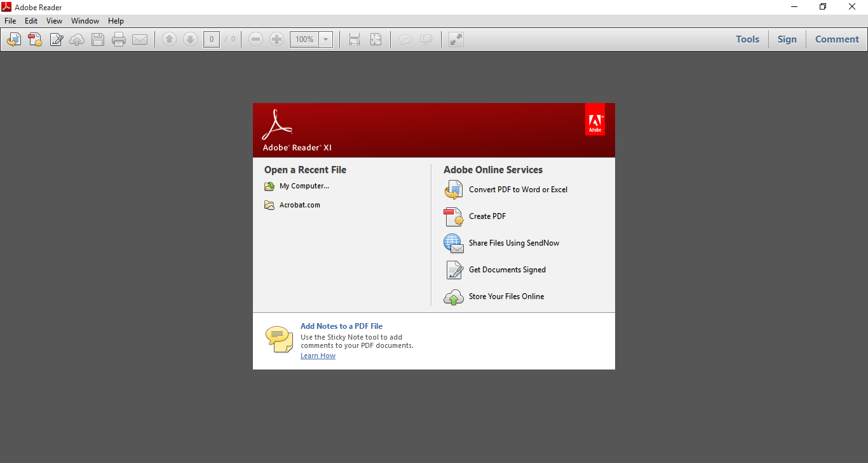Switch to the Comment pane
This screenshot has width=868, height=463.
pos(837,39)
